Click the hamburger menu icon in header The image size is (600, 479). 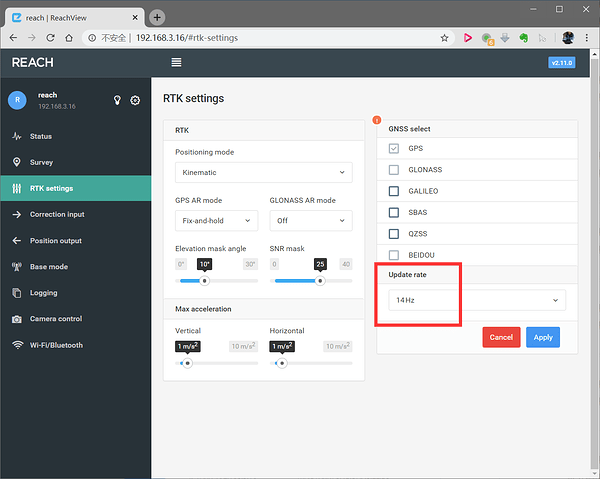click(176, 62)
